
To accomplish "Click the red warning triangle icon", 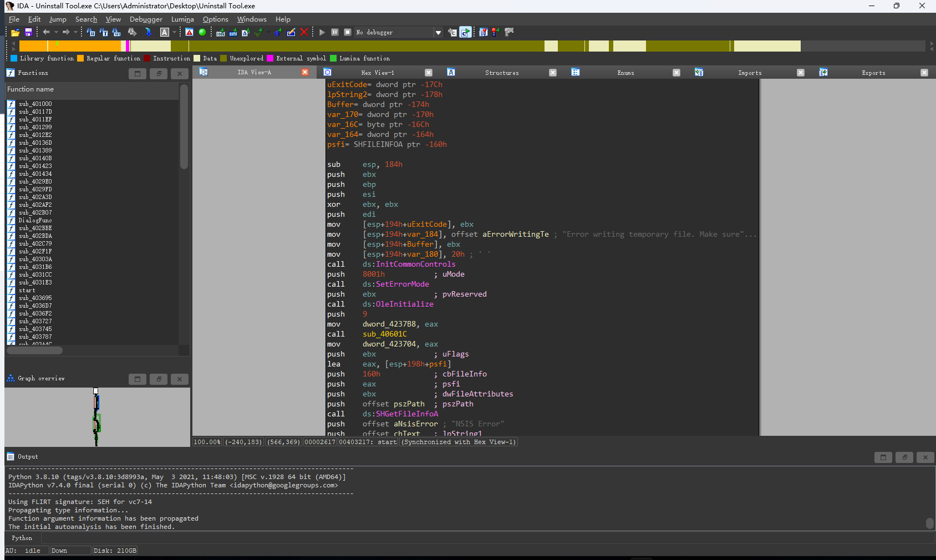I will tap(190, 32).
